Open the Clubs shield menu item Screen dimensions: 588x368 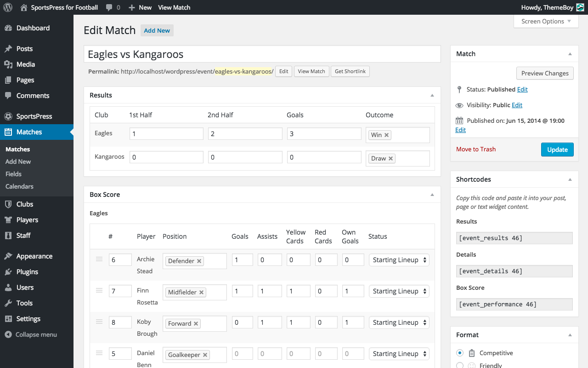(24, 204)
